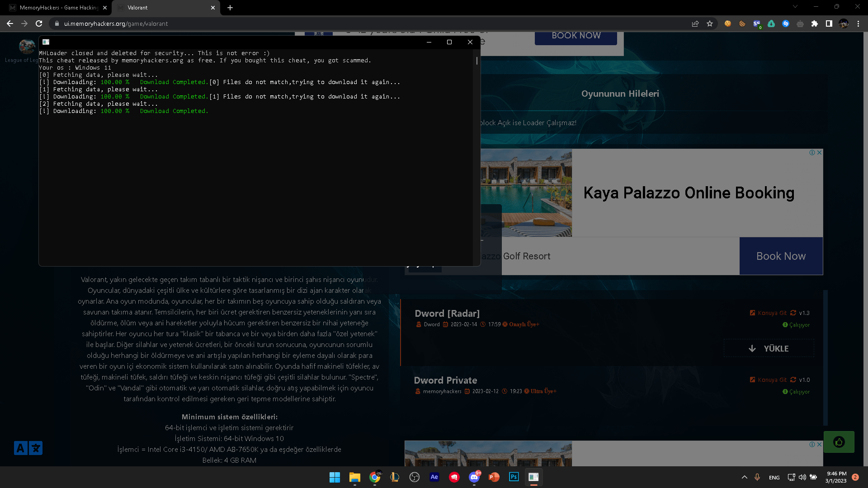Click the League of Legends game avatar

(27, 46)
